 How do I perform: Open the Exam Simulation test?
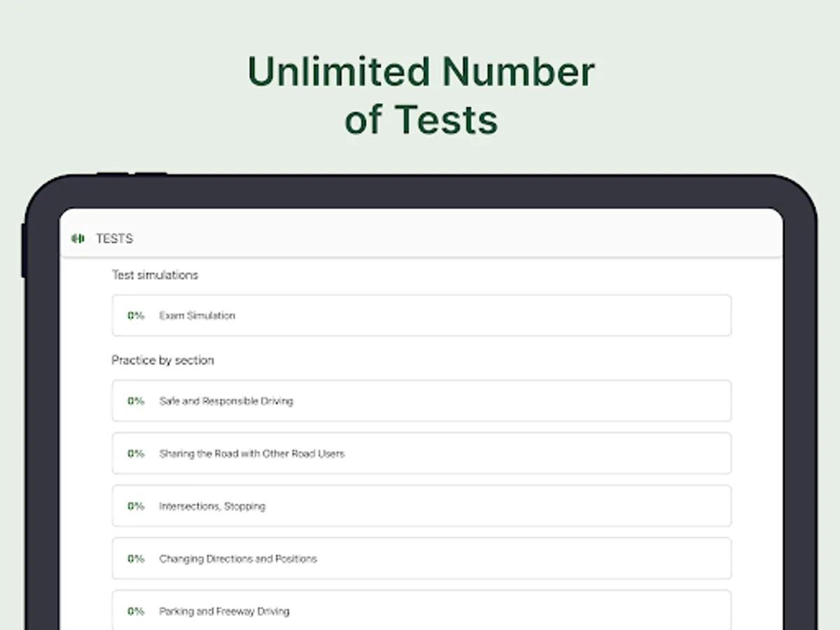pos(421,316)
